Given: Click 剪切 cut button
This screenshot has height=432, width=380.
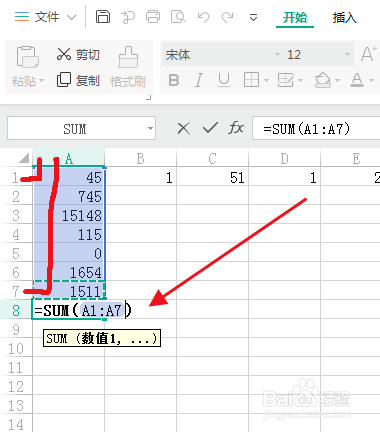Looking at the screenshot, I should [78, 54].
